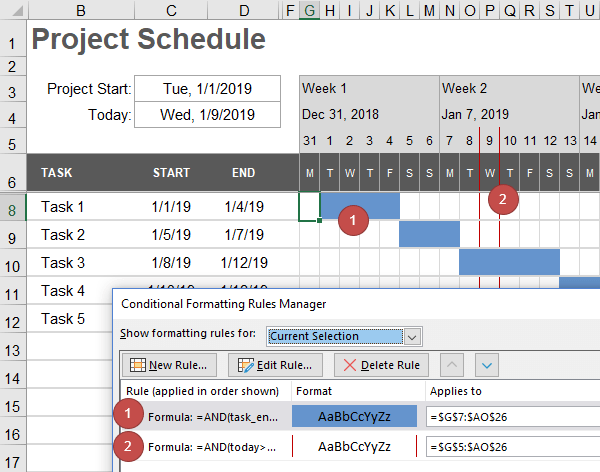This screenshot has height=472, width=600.
Task: Select column C header
Action: pyautogui.click(x=171, y=10)
